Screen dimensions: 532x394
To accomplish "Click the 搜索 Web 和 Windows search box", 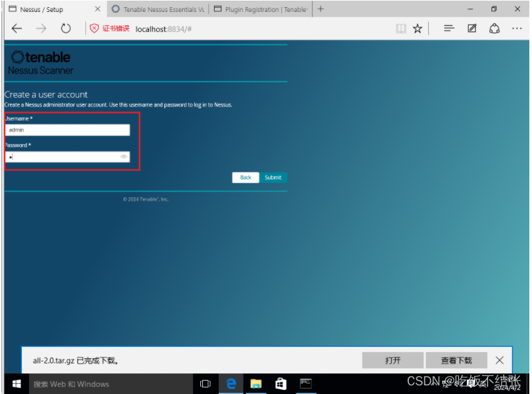I will [x=110, y=384].
